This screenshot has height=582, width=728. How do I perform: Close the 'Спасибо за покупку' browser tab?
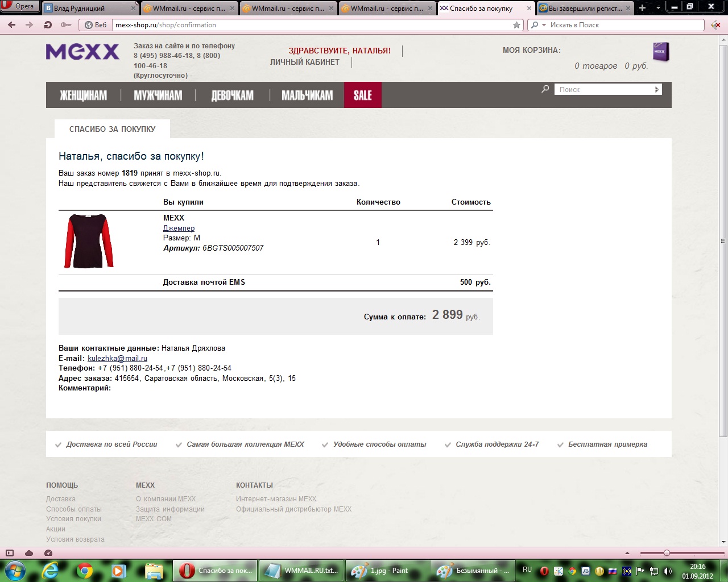click(x=529, y=9)
